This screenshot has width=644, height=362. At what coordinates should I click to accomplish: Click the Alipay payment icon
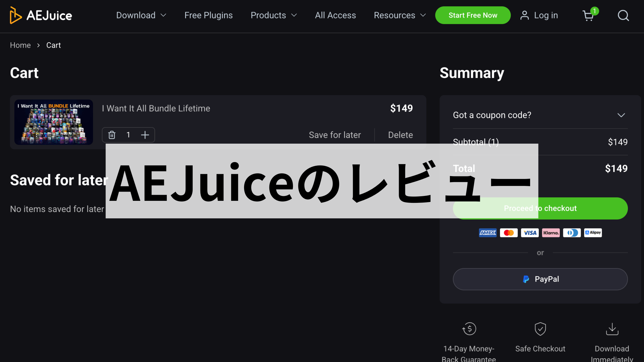(x=593, y=233)
